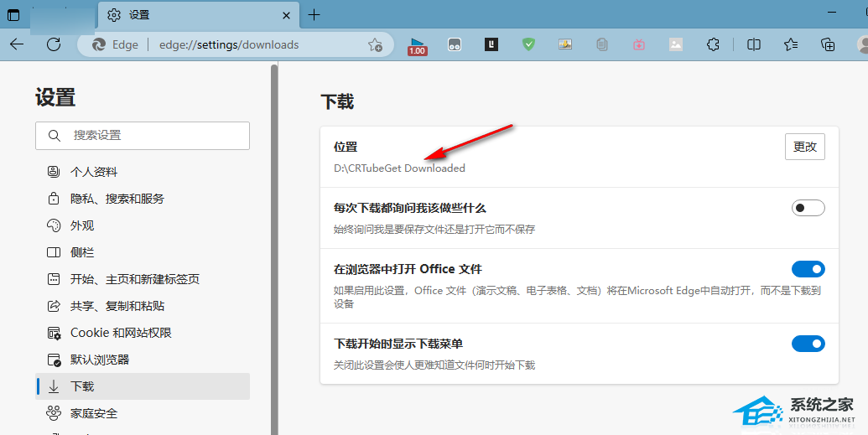Image resolution: width=868 pixels, height=435 pixels.
Task: Open the Extensions puzzle piece menu
Action: pyautogui.click(x=713, y=44)
